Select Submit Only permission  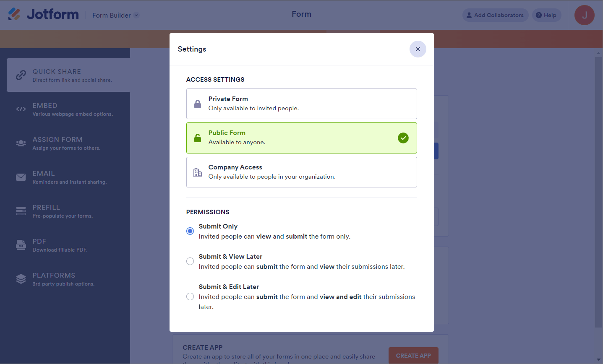[190, 231]
